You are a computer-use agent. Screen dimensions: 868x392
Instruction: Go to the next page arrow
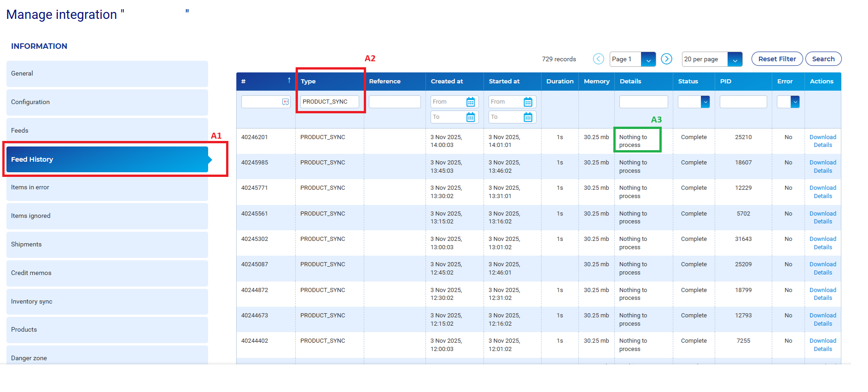[666, 59]
